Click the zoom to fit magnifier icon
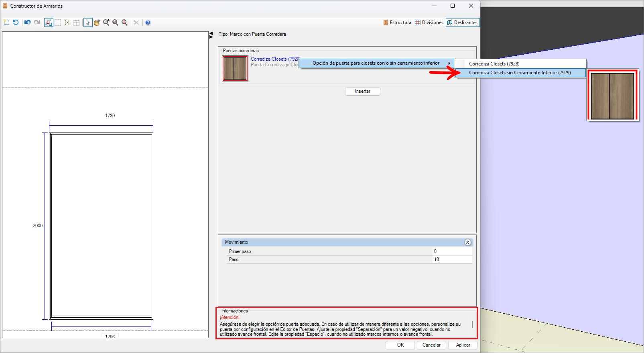Image resolution: width=644 pixels, height=353 pixels. pos(115,22)
